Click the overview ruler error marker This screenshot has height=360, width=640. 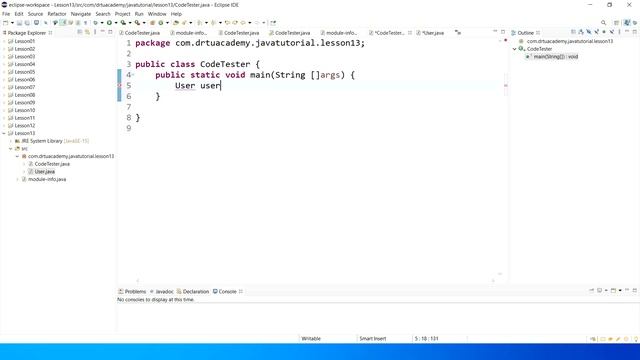pos(506,85)
